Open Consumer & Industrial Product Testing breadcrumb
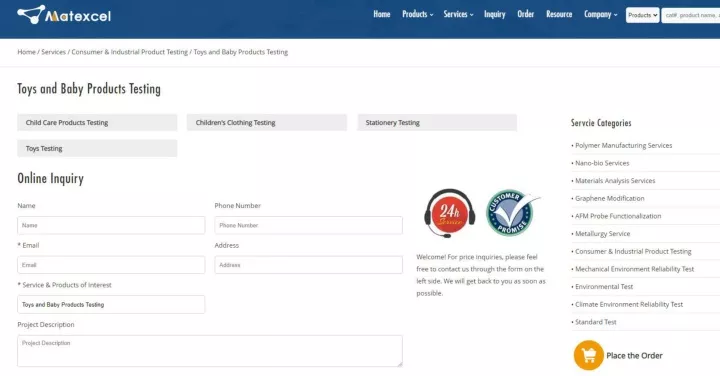 [x=129, y=52]
